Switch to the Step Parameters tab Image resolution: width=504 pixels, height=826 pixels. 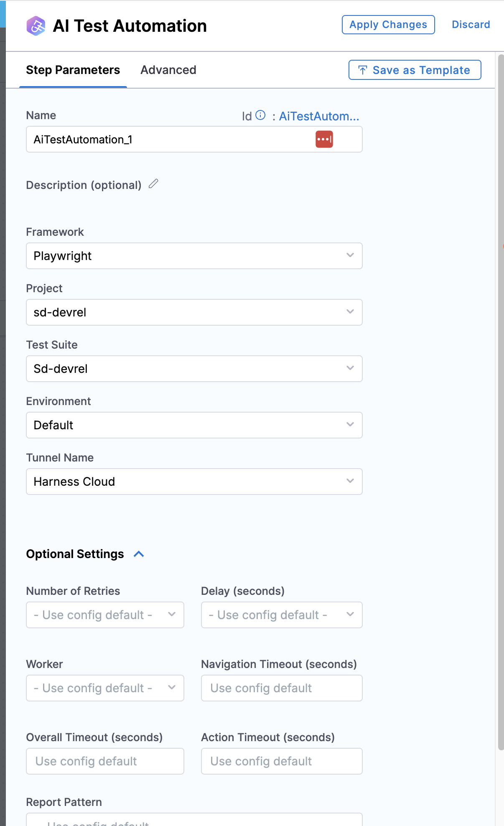tap(73, 70)
